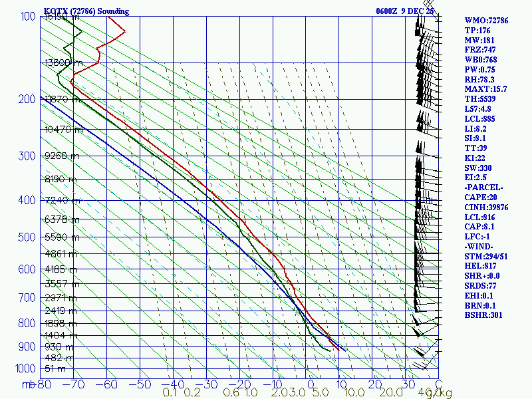Screen dimensions: 532x399
Task: Click the '-PARCEL-' section header
Action: pos(483,188)
